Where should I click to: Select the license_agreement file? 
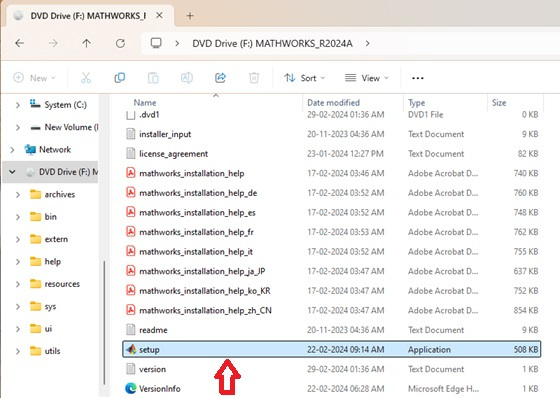(331, 154)
